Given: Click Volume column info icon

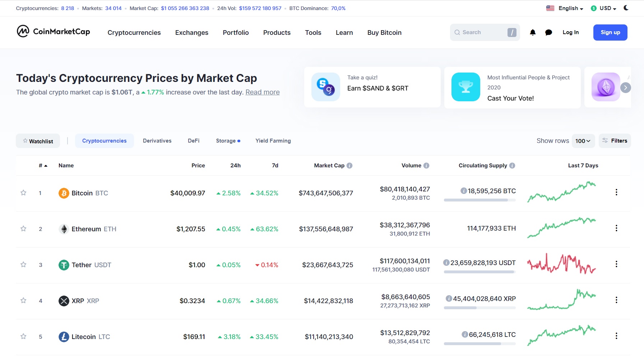Looking at the screenshot, I should click(426, 166).
